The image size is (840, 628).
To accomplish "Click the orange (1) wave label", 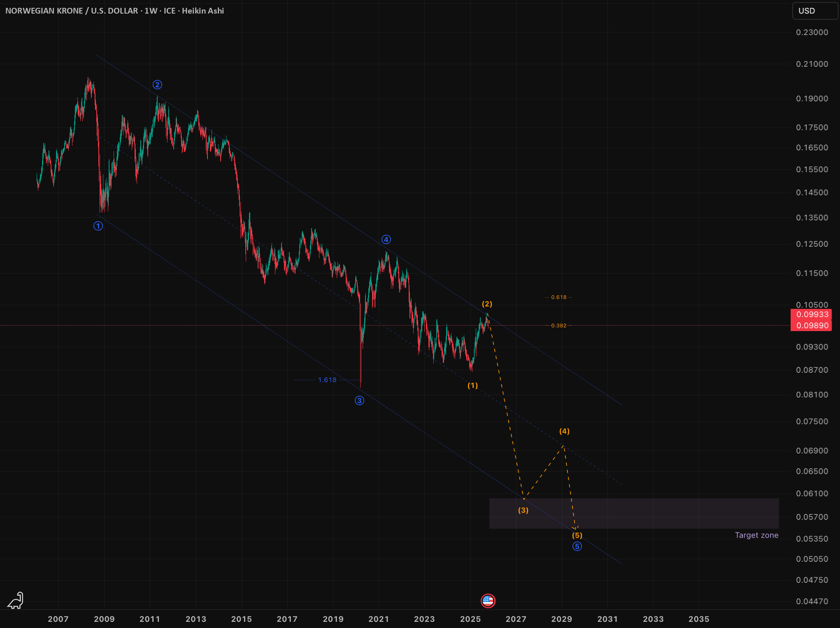I will pyautogui.click(x=472, y=385).
